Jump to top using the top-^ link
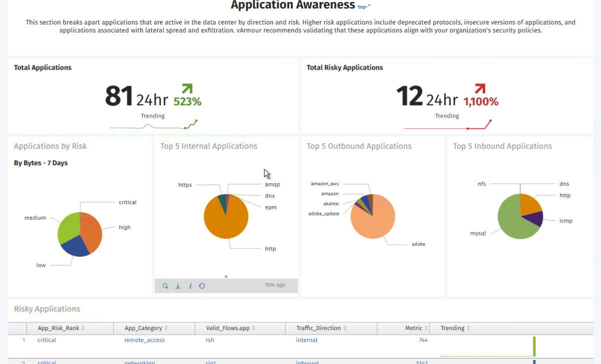Image resolution: width=601 pixels, height=364 pixels. click(364, 7)
